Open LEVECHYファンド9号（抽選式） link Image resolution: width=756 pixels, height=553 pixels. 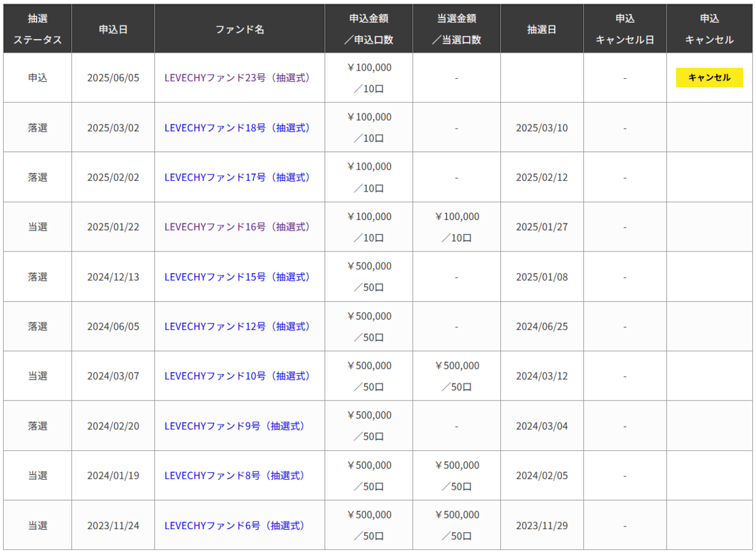click(236, 426)
